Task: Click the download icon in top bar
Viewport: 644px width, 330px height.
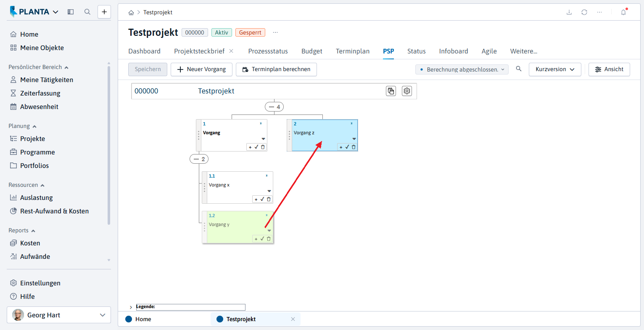Action: pyautogui.click(x=569, y=12)
